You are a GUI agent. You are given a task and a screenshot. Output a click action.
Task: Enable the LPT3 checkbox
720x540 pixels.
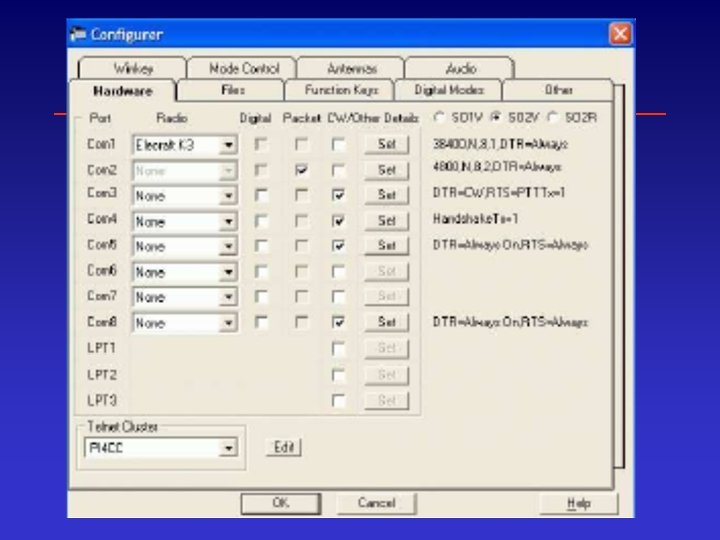coord(338,401)
